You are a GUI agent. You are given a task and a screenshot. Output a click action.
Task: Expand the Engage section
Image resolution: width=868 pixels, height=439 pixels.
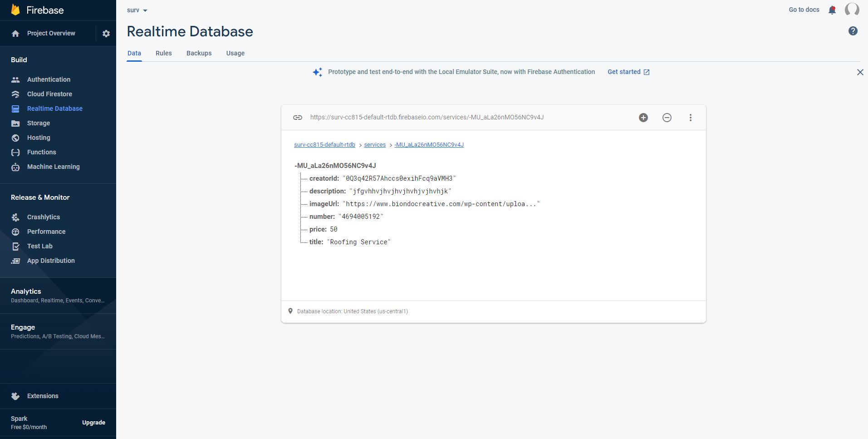click(58, 331)
